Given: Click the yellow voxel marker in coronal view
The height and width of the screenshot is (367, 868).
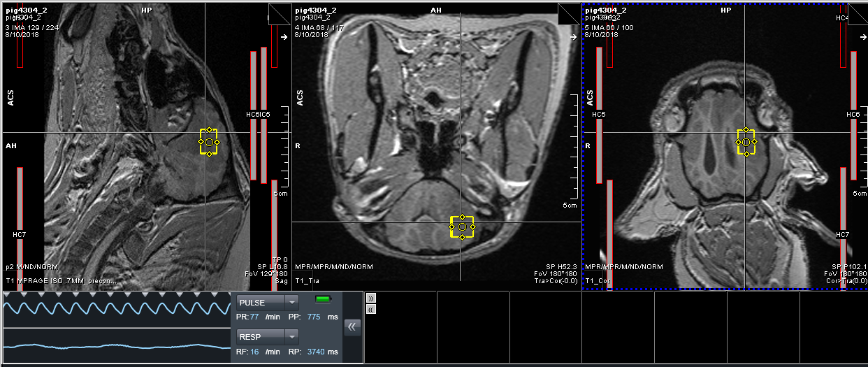Looking at the screenshot, I should (746, 142).
